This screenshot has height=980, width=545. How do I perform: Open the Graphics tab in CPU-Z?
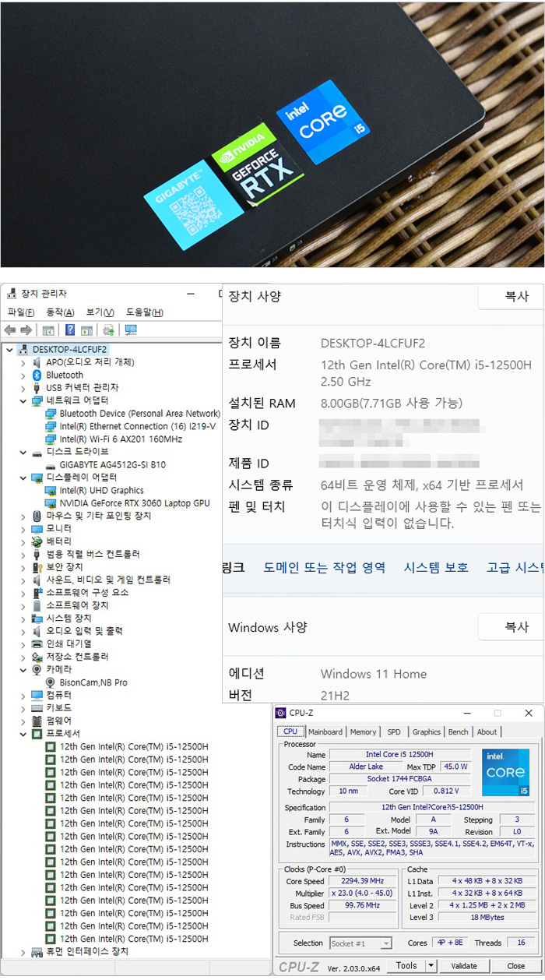click(x=427, y=731)
